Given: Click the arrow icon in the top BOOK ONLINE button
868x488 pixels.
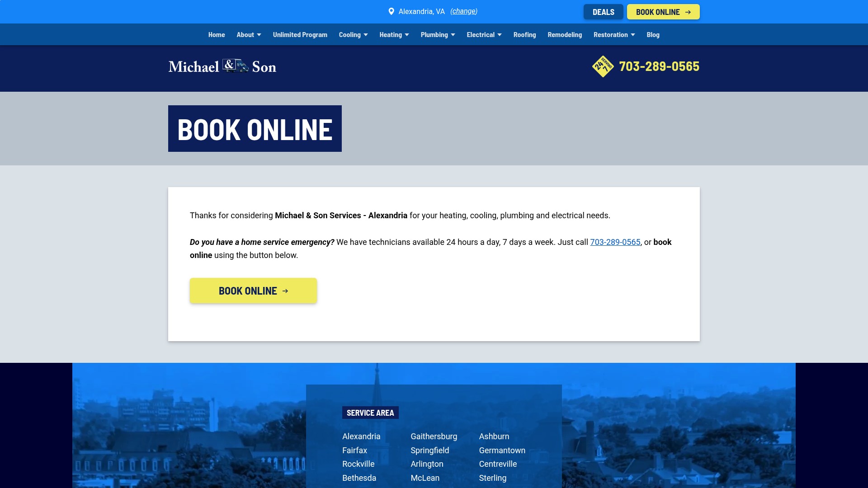Looking at the screenshot, I should tap(688, 12).
